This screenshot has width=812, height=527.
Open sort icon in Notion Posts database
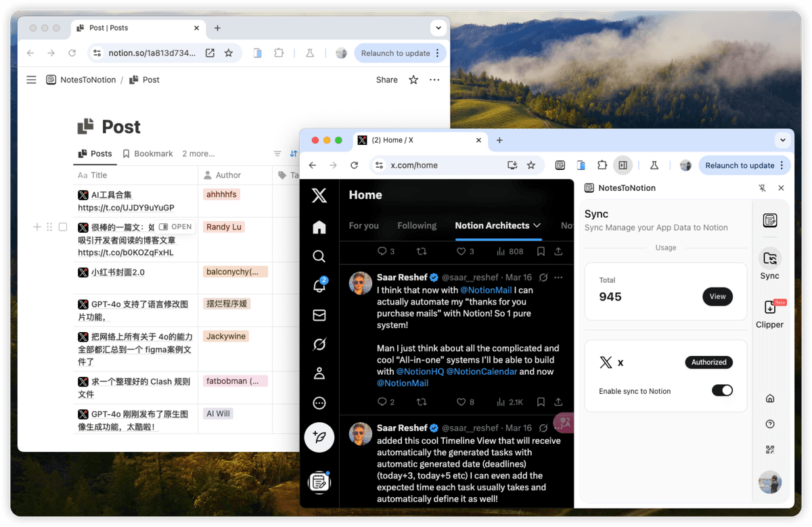(x=294, y=154)
